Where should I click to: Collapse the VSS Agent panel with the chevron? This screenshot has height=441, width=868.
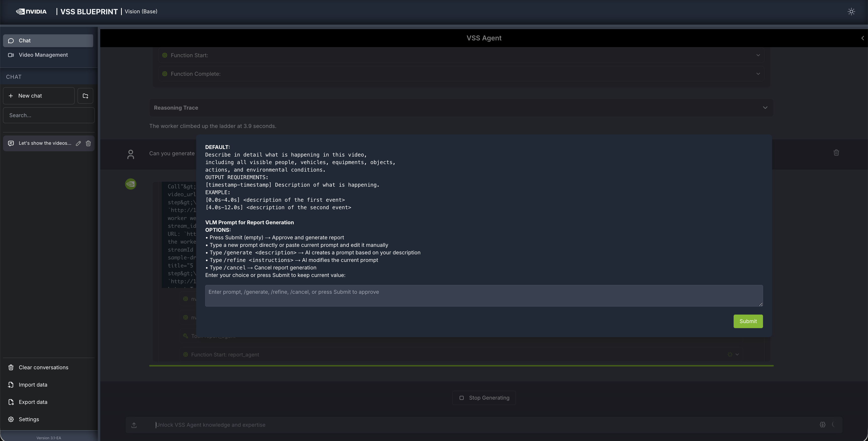click(863, 38)
